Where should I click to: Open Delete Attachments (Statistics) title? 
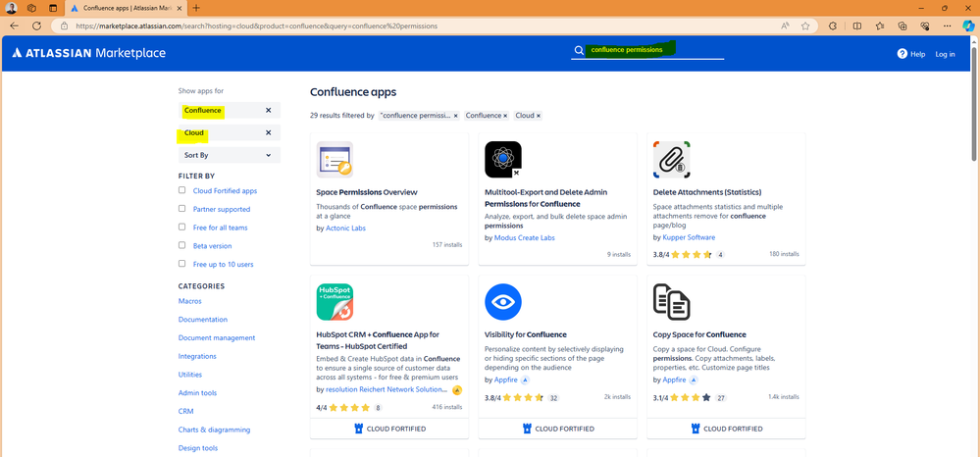point(707,192)
